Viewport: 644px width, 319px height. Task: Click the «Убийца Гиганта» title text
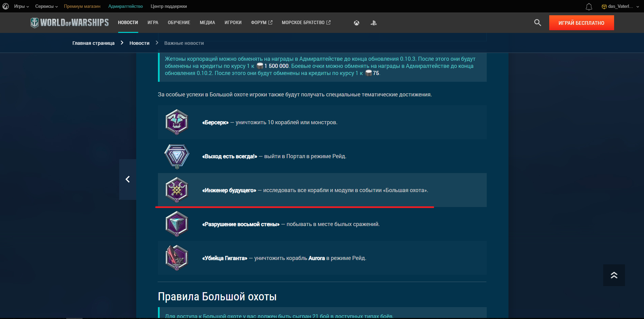tap(225, 258)
